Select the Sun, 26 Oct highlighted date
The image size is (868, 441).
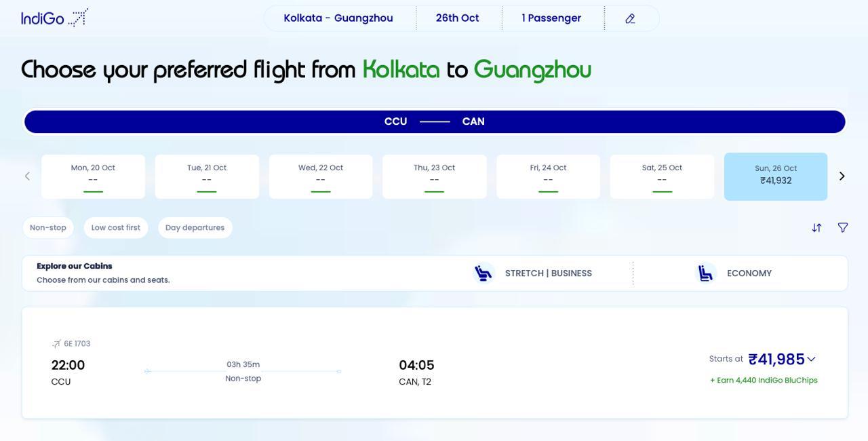point(776,176)
